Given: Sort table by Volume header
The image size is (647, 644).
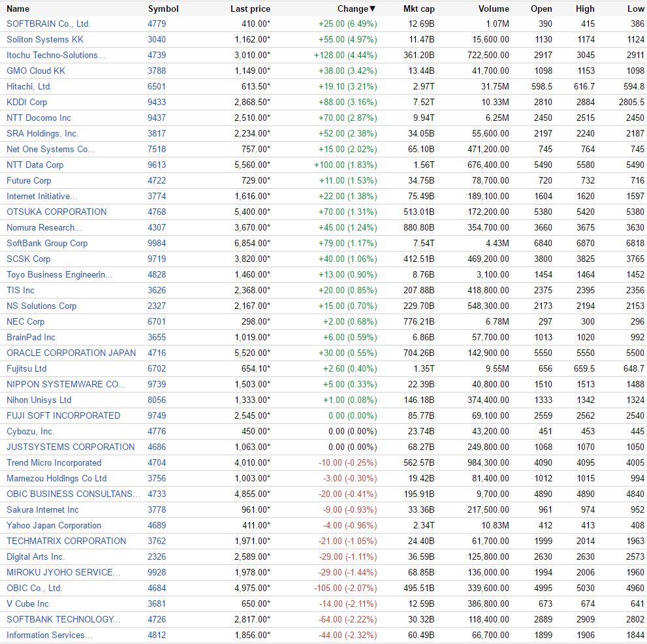Looking at the screenshot, I should click(x=494, y=8).
